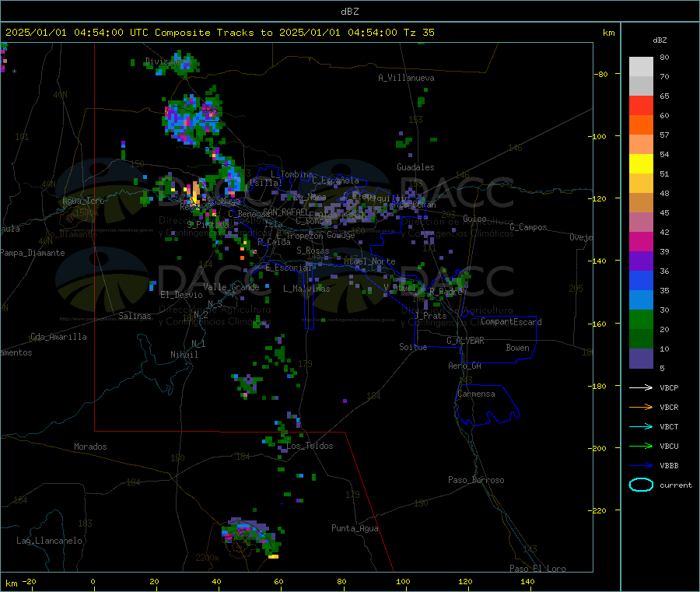Image resolution: width=700 pixels, height=592 pixels.
Task: Click the blue VBBB arrow legend icon
Action: 641,465
